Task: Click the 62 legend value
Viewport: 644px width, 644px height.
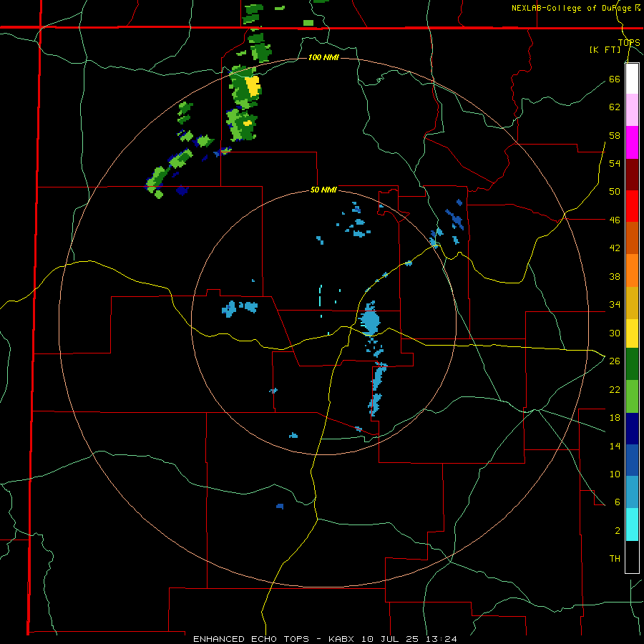Action: pos(615,107)
